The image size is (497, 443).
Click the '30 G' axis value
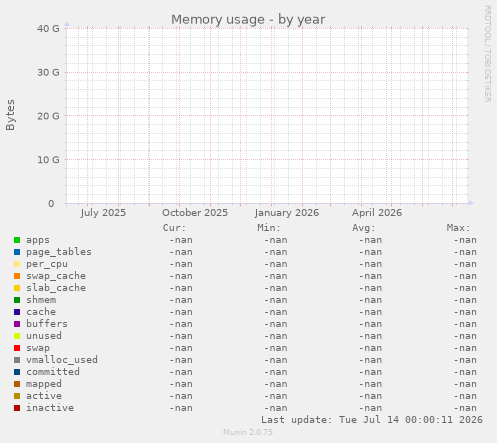tap(48, 72)
